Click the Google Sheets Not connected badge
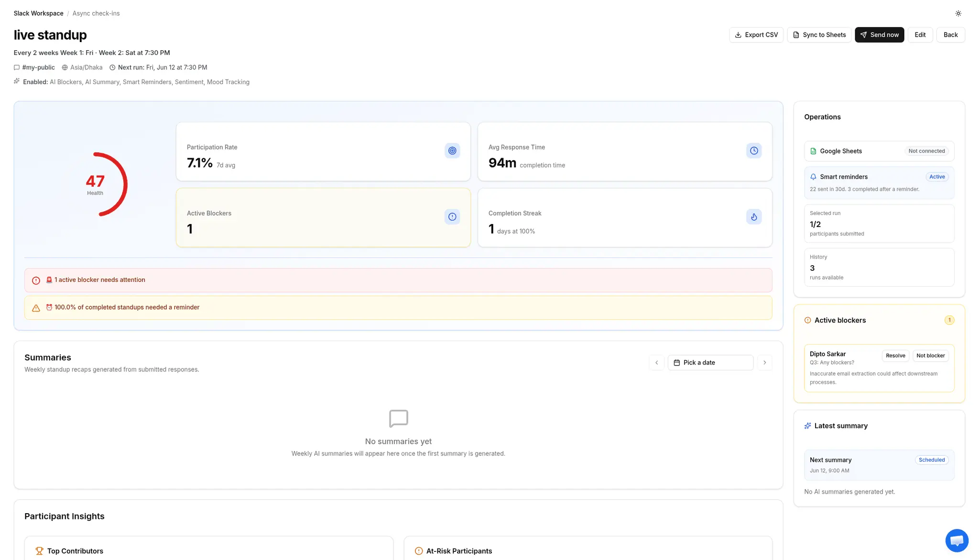Viewport: 979px width, 560px height. [x=926, y=151]
